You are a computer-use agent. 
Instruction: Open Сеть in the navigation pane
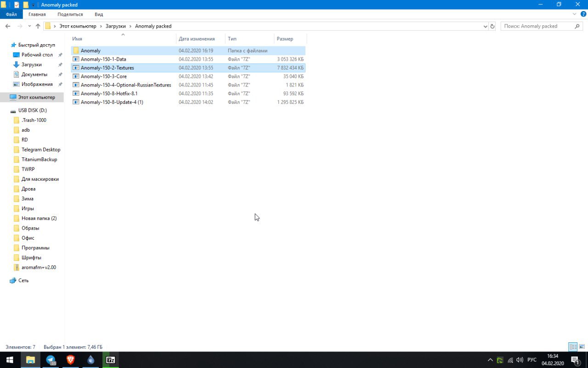pyautogui.click(x=23, y=281)
